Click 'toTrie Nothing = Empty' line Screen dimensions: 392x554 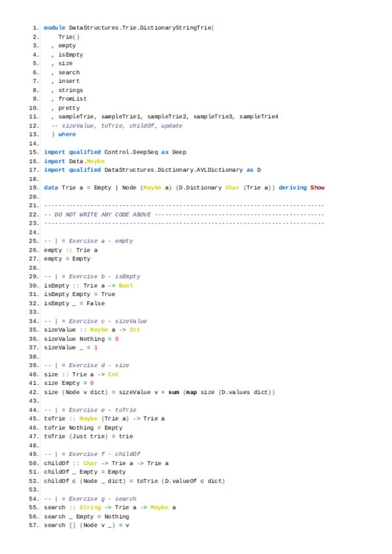[x=83, y=428]
